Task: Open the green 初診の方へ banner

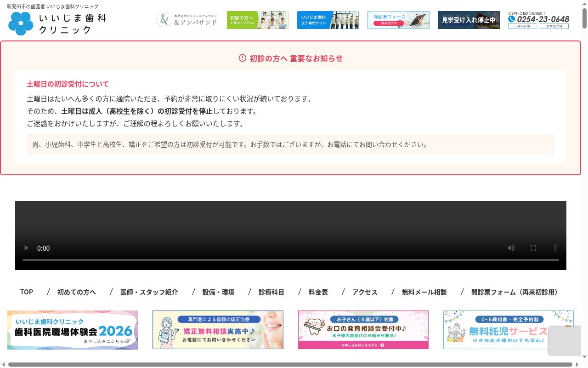Action: tap(258, 20)
